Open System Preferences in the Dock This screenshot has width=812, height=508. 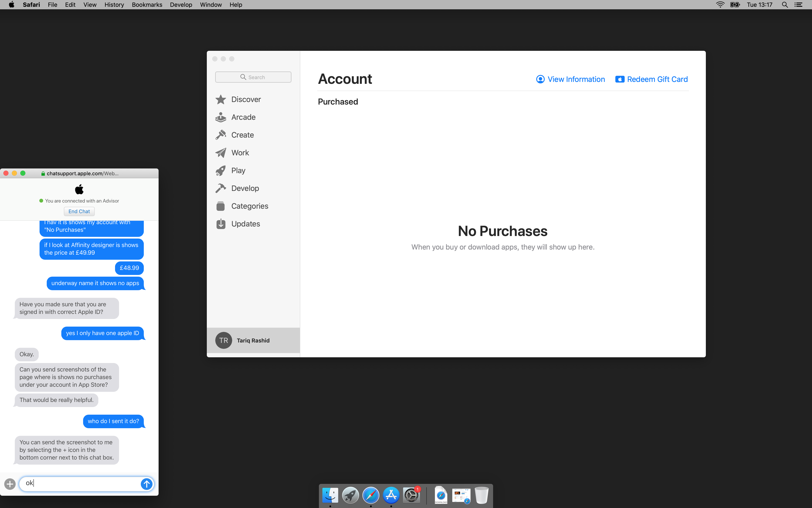(411, 495)
